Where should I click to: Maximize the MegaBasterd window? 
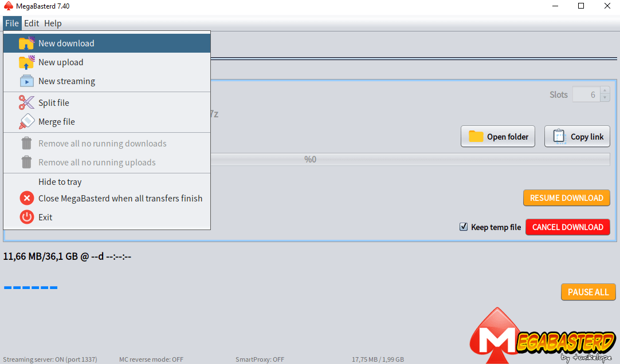(x=581, y=6)
